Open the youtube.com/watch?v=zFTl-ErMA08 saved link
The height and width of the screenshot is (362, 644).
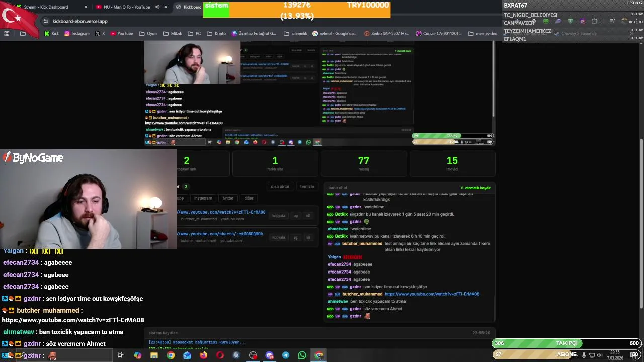click(221, 212)
